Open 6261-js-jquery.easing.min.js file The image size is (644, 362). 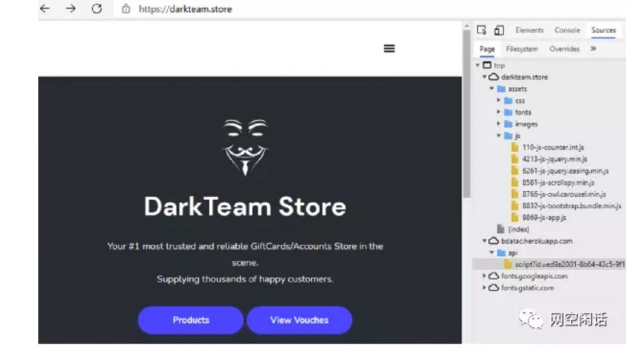click(x=565, y=171)
